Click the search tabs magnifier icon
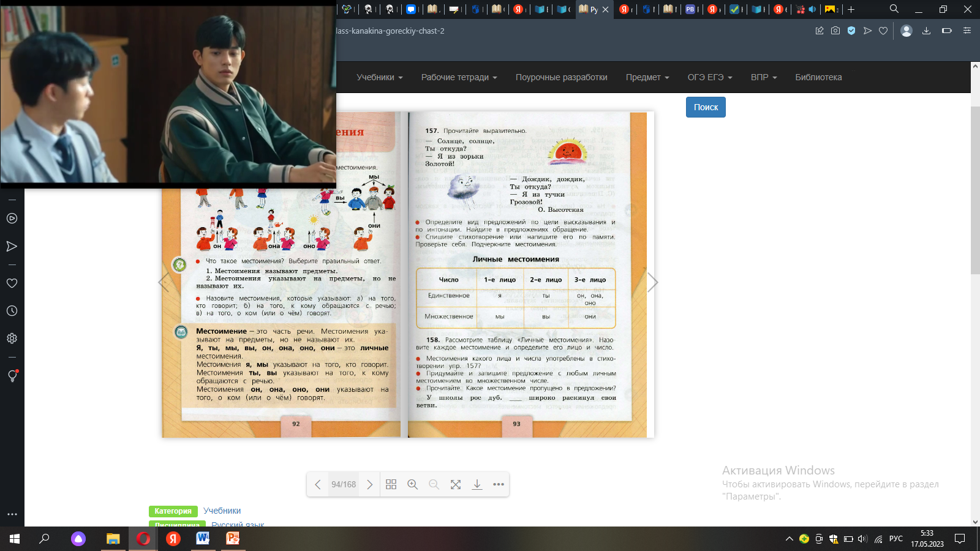The width and height of the screenshot is (980, 551). [894, 9]
